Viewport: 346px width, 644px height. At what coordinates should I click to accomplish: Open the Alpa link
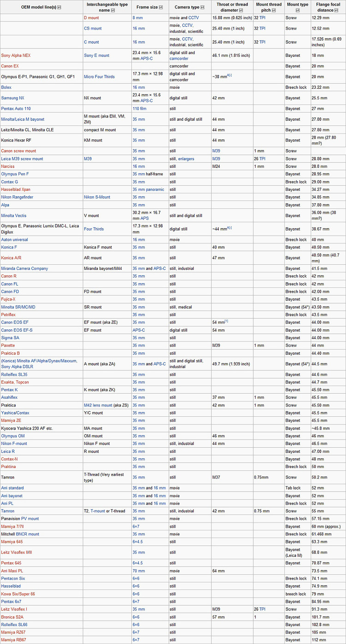6,205
